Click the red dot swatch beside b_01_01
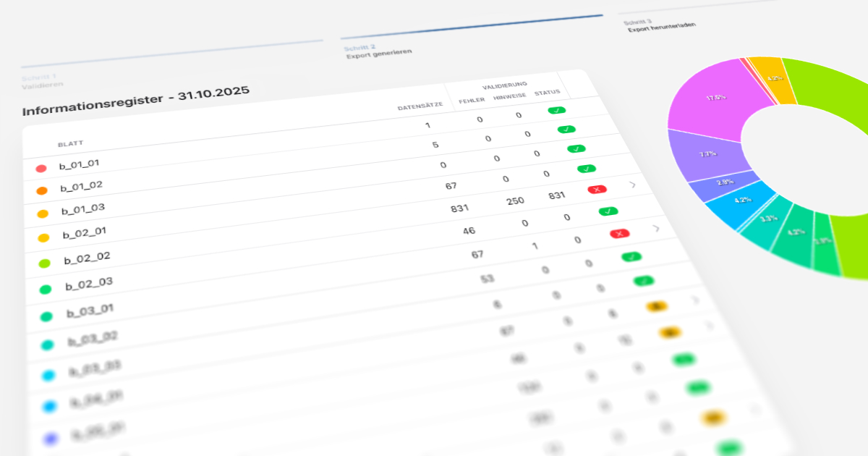Viewport: 868px width, 456px height. pos(41,166)
